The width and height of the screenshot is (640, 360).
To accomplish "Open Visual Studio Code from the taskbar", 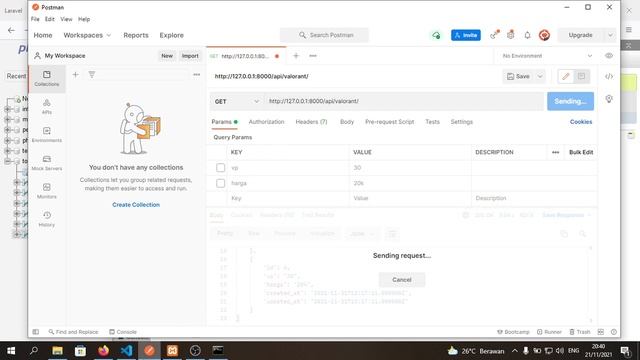I will click(127, 351).
